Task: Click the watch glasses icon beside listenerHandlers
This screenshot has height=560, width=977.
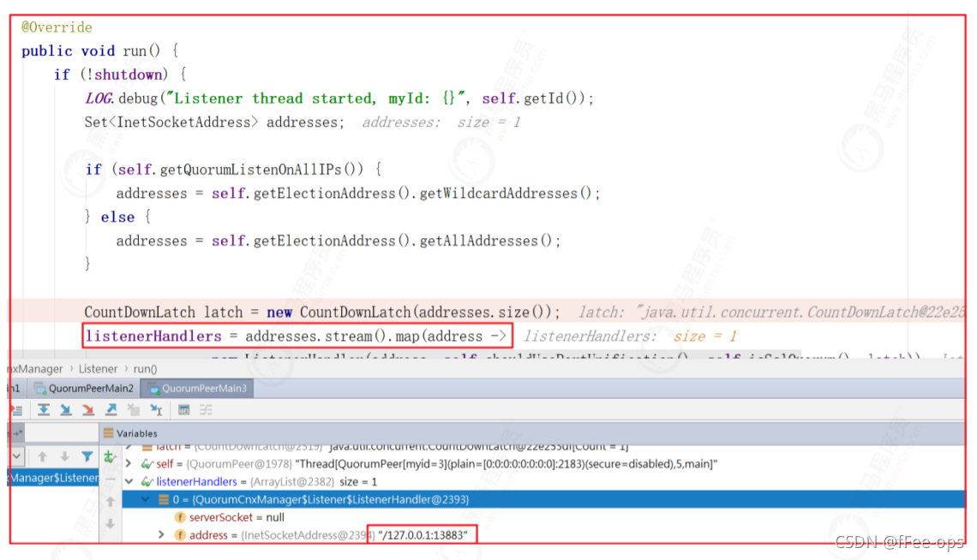Action: (x=147, y=481)
